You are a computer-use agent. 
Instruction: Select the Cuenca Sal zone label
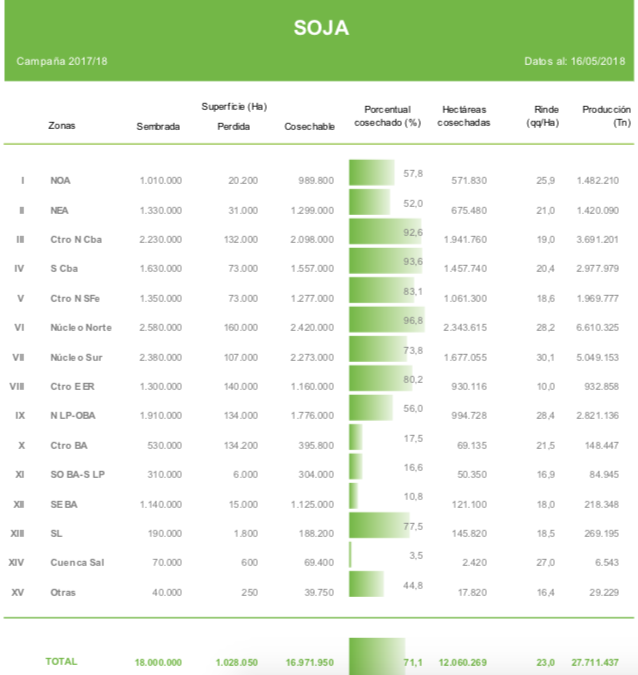click(x=77, y=563)
